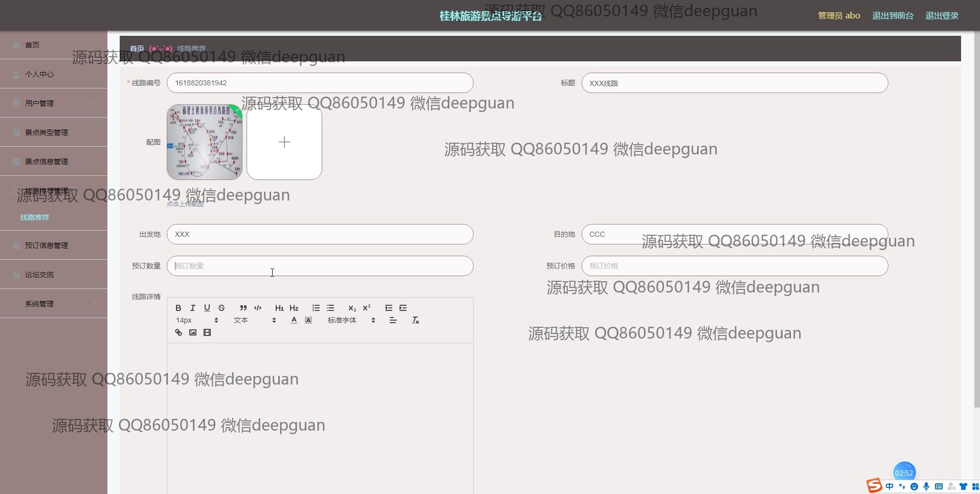Apply numbered list formatting

tap(316, 308)
